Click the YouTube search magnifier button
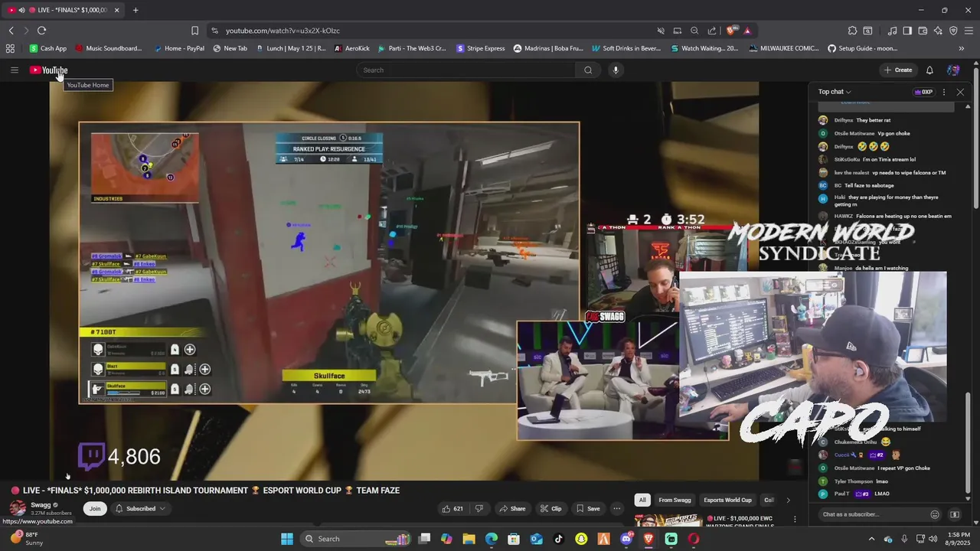 tap(588, 70)
